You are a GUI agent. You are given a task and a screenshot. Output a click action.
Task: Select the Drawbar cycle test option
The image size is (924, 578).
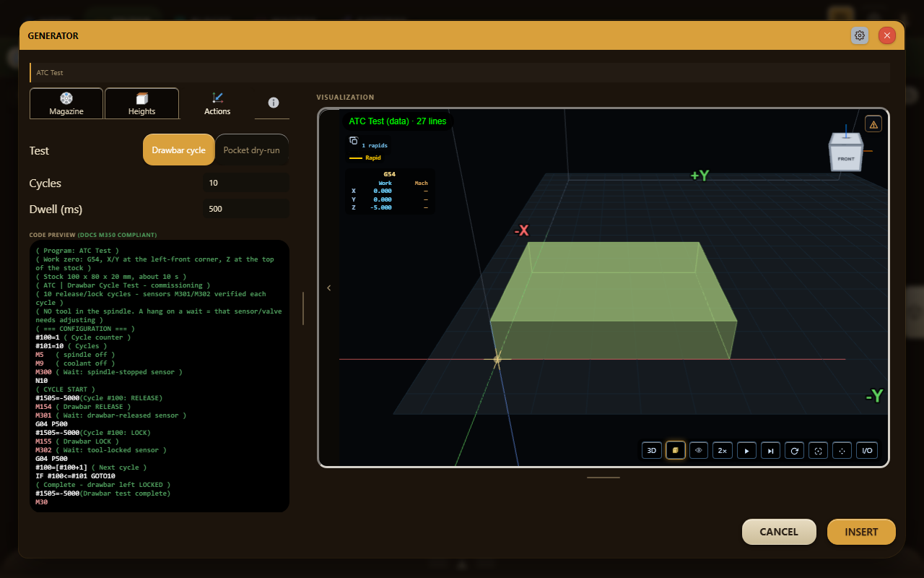[x=178, y=150]
